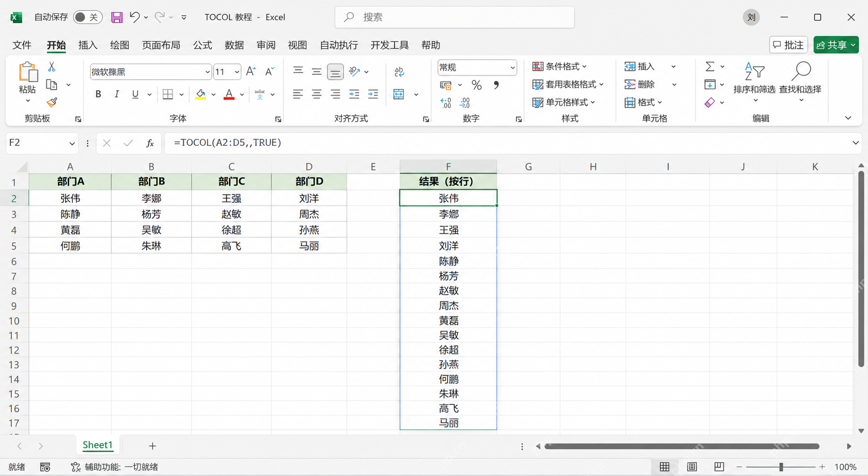The width and height of the screenshot is (868, 476).
Task: Switch to the 页面布局 tab
Action: (161, 45)
